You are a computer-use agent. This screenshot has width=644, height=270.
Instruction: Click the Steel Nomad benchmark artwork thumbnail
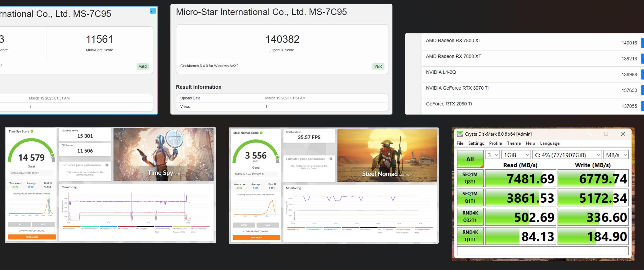pyautogui.click(x=387, y=155)
